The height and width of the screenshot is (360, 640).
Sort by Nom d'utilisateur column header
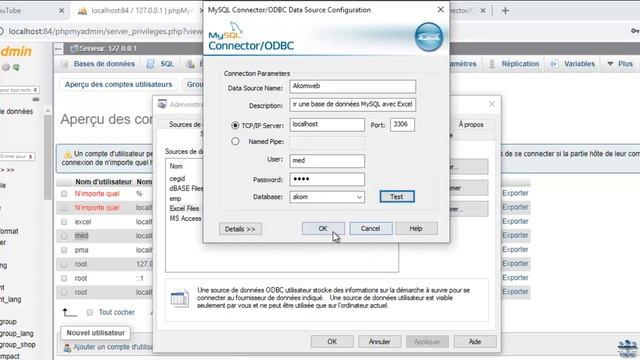tap(103, 182)
